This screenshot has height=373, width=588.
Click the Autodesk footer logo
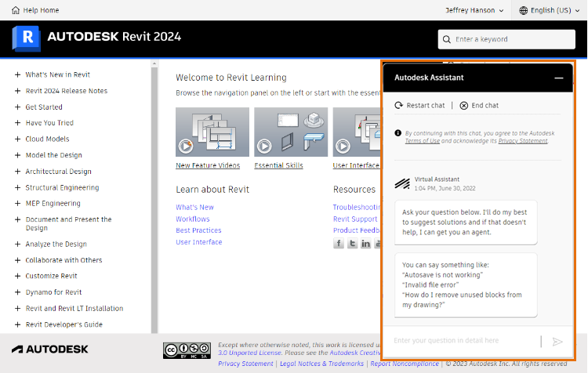pyautogui.click(x=50, y=349)
